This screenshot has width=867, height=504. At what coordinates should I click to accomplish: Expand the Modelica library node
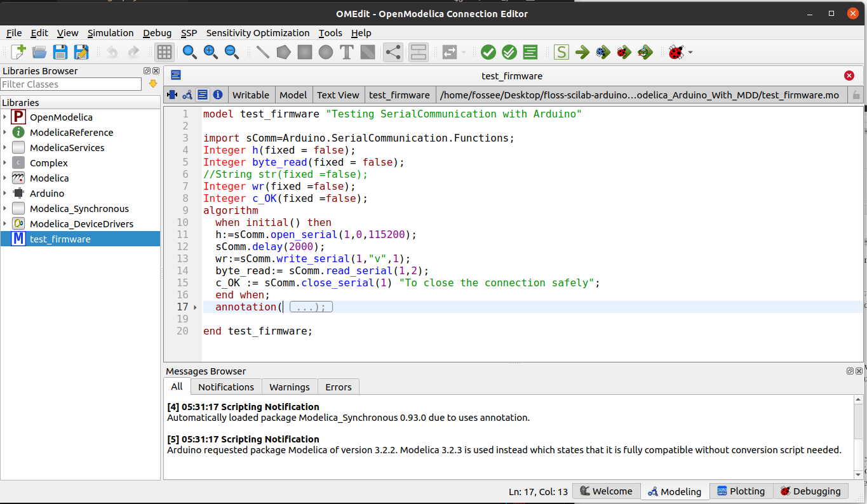(4, 178)
